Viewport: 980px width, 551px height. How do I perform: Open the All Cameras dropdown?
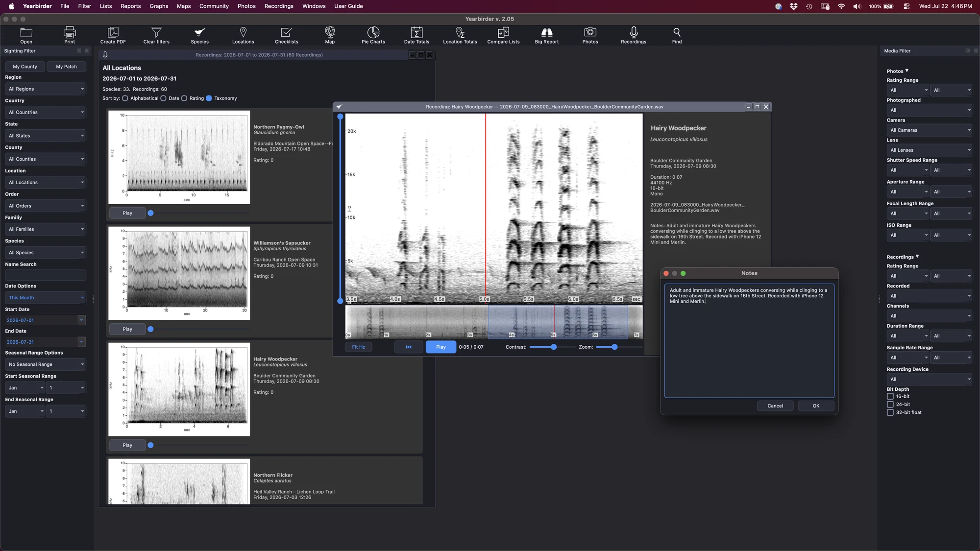[930, 130]
